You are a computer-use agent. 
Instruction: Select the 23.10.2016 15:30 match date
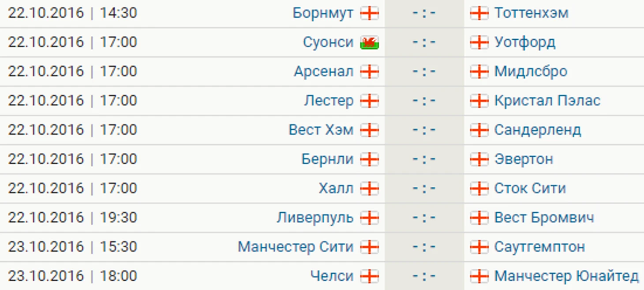pyautogui.click(x=72, y=247)
